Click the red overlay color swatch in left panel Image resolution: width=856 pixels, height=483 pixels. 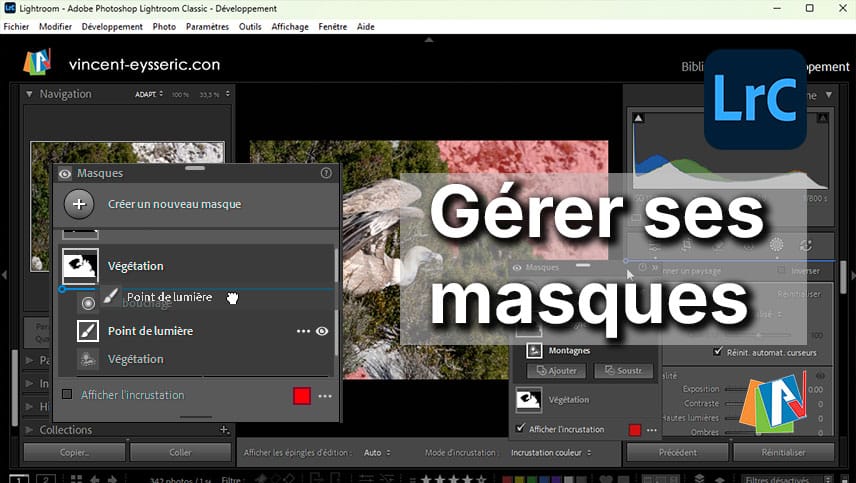(302, 396)
